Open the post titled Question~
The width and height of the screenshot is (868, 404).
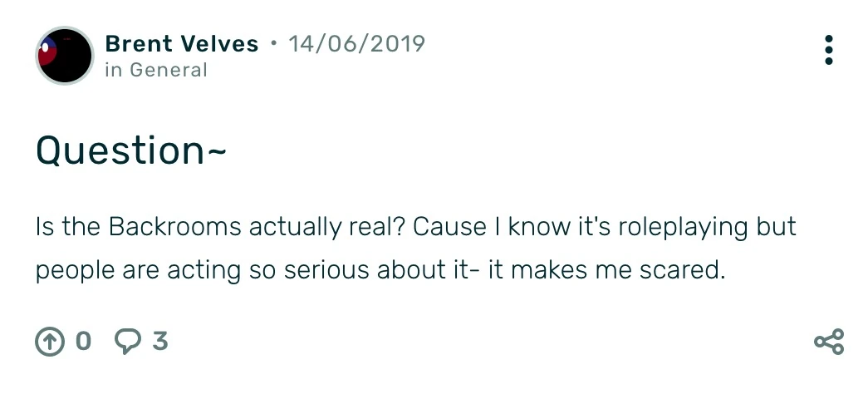pyautogui.click(x=131, y=150)
